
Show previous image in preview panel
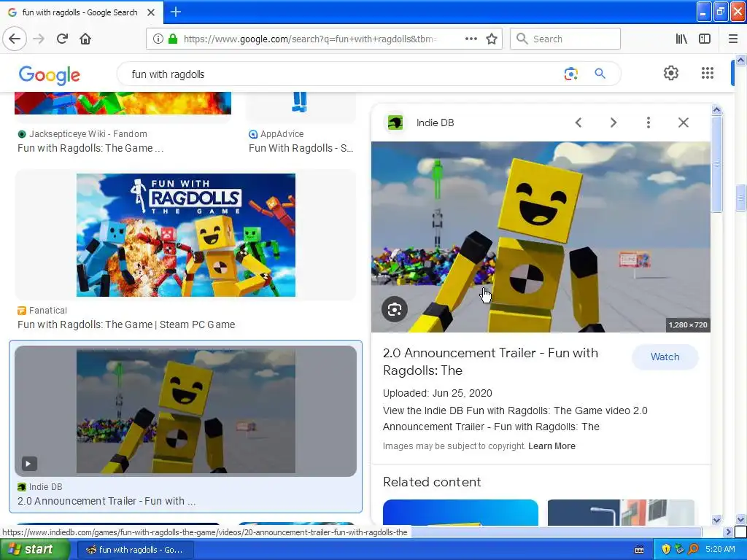click(x=578, y=122)
